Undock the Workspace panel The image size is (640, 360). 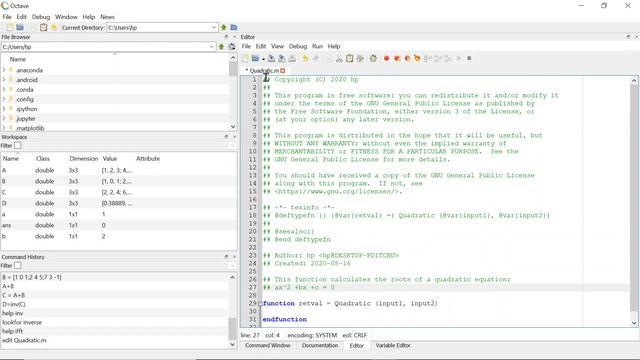click(226, 137)
